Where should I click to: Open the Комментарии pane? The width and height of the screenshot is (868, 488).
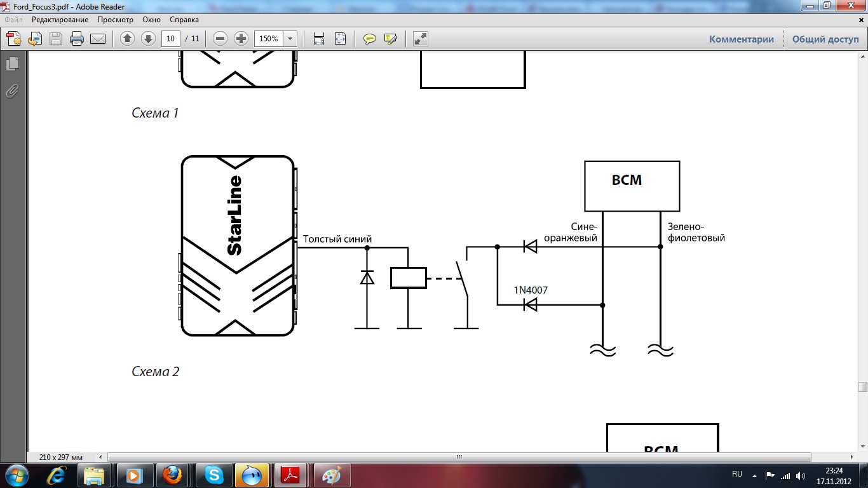pos(742,39)
